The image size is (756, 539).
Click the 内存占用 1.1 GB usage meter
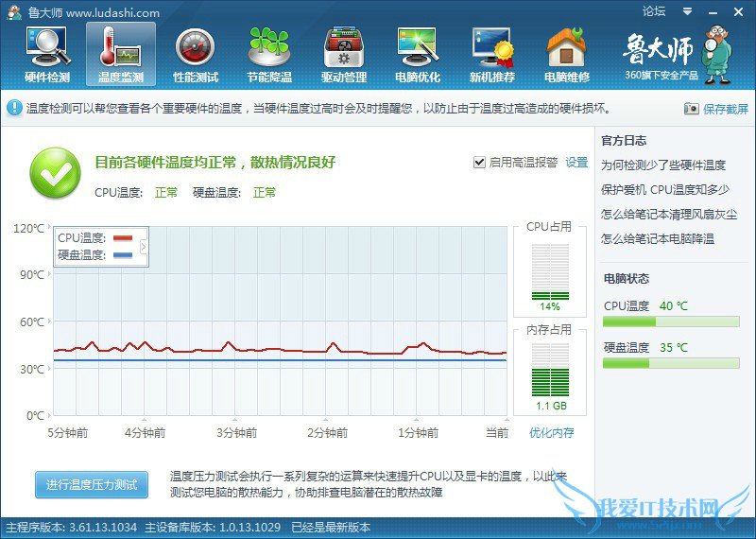[x=550, y=370]
